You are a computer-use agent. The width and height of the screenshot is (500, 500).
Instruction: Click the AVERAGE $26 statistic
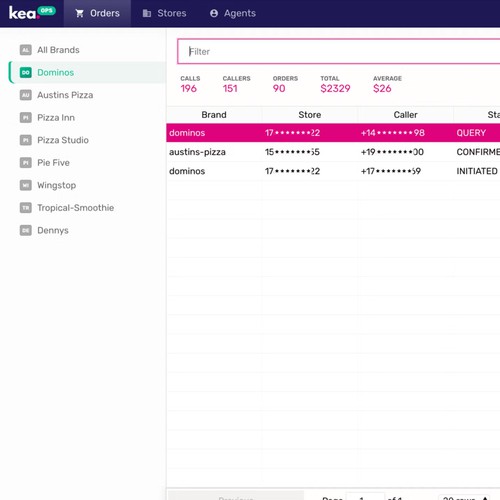387,84
